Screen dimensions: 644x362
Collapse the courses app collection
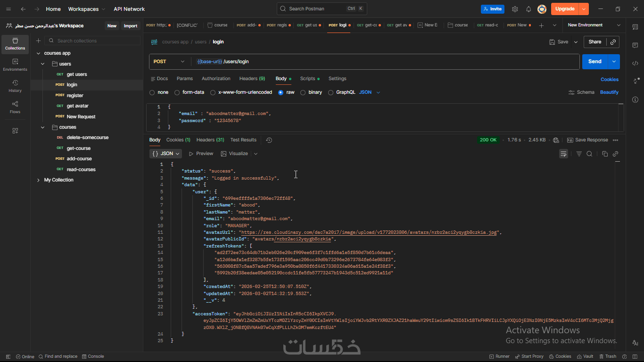pos(38,53)
